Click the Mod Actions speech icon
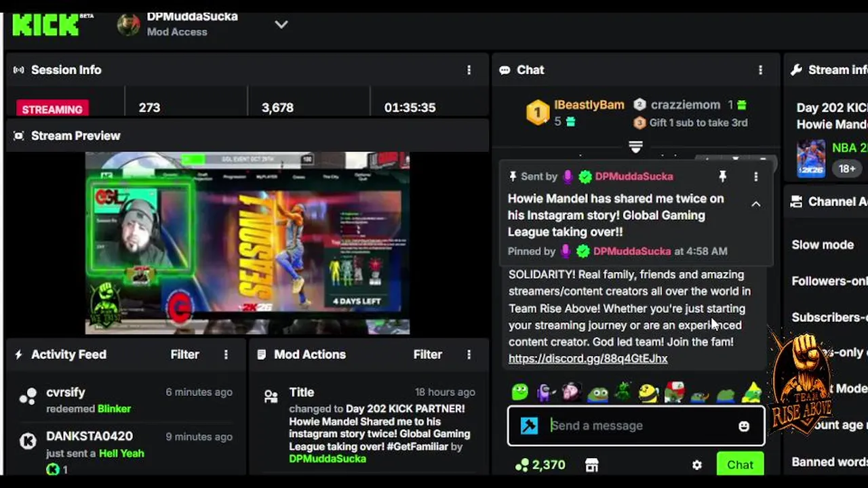Screen dimensions: 868x488 [x=262, y=354]
